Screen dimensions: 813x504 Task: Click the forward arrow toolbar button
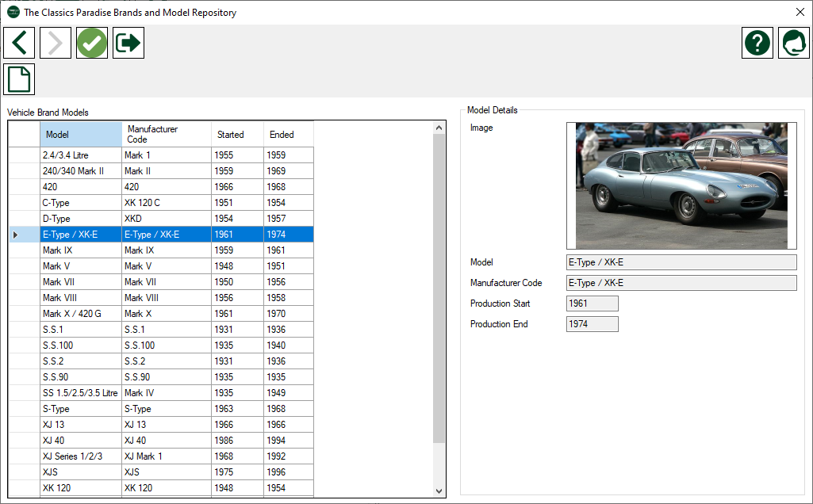56,43
